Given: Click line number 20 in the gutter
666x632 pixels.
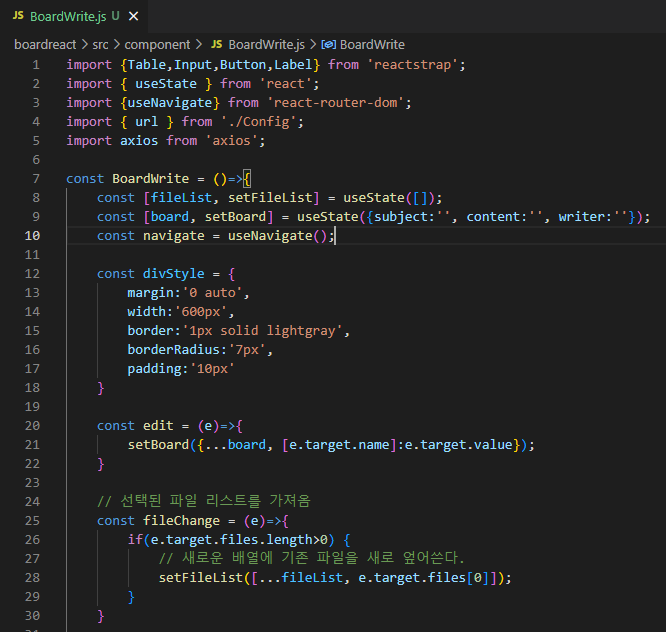Looking at the screenshot, I should pyautogui.click(x=32, y=426).
